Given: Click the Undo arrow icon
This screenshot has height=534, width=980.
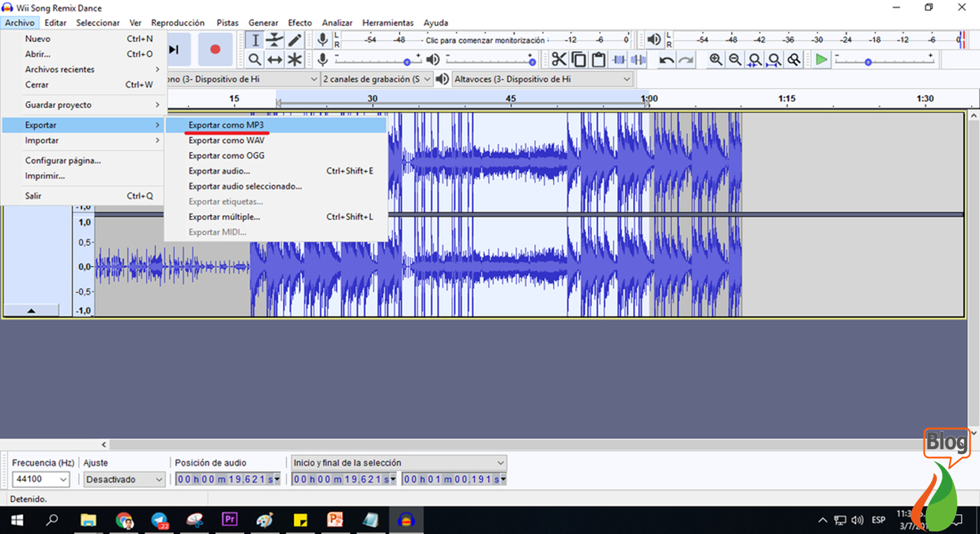Looking at the screenshot, I should coord(666,59).
